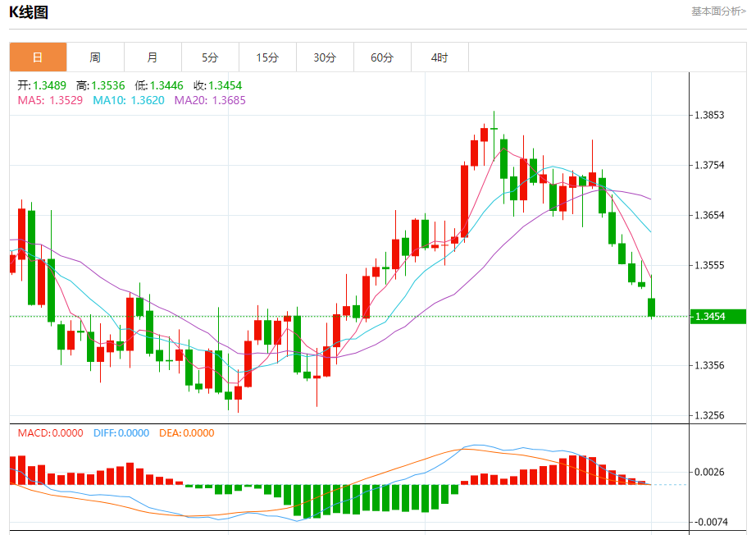Click the DIFF:0.0000 indicator label
The width and height of the screenshot is (756, 535).
121,433
